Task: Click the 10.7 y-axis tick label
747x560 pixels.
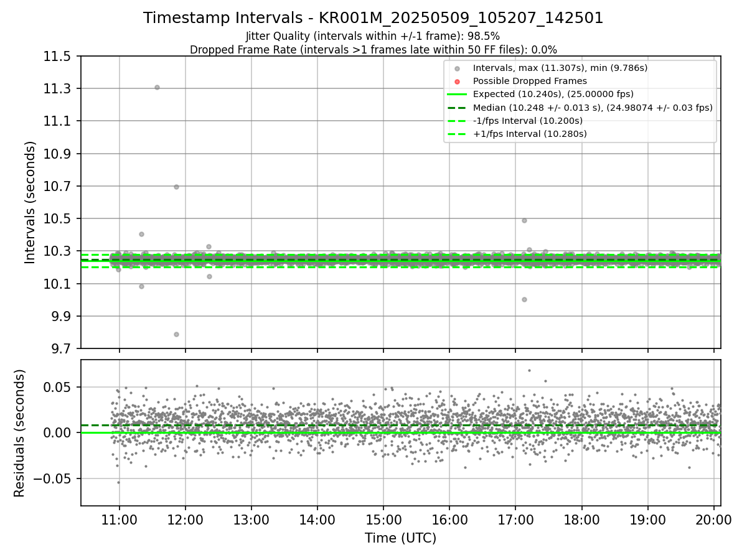Action: coord(59,186)
